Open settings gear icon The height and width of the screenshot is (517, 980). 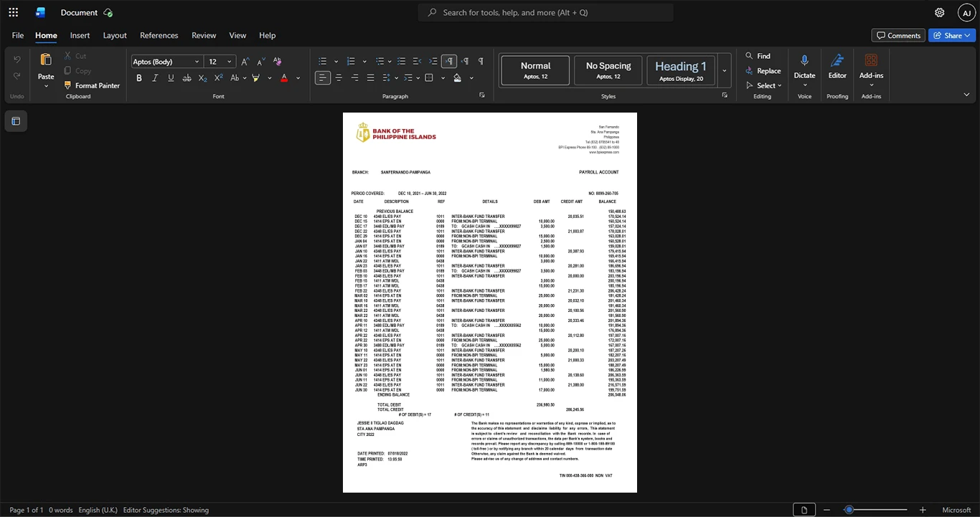[x=940, y=12]
